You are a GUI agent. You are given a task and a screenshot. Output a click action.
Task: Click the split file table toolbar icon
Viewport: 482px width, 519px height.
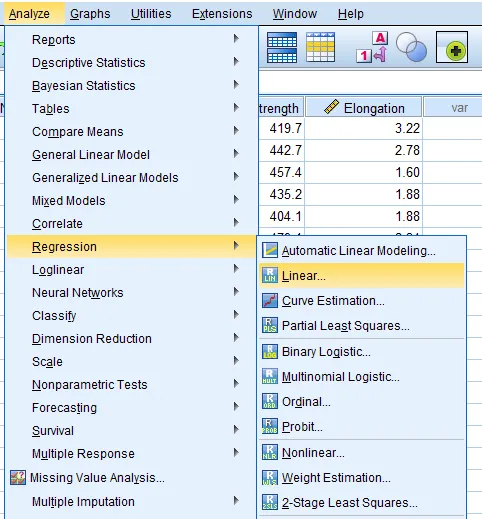coord(282,47)
